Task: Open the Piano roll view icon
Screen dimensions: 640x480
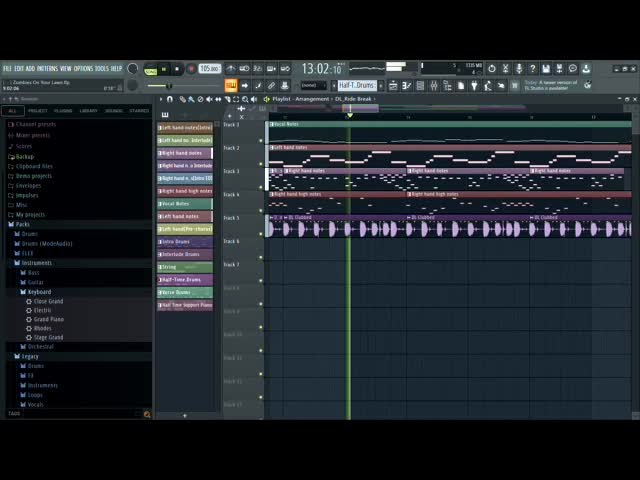Action: [x=407, y=85]
